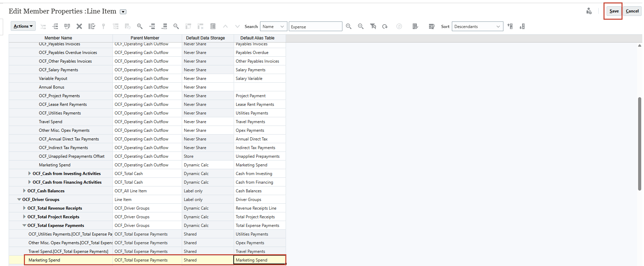Click the Add Child hierarchy icon next to Actions
Image resolution: width=644 pixels, height=266 pixels.
tap(43, 26)
